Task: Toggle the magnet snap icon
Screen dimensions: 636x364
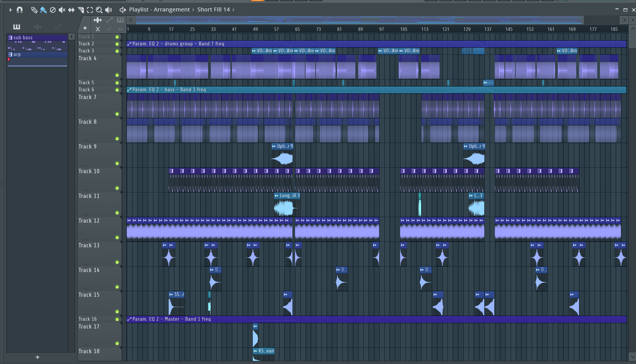Action: pyautogui.click(x=19, y=10)
